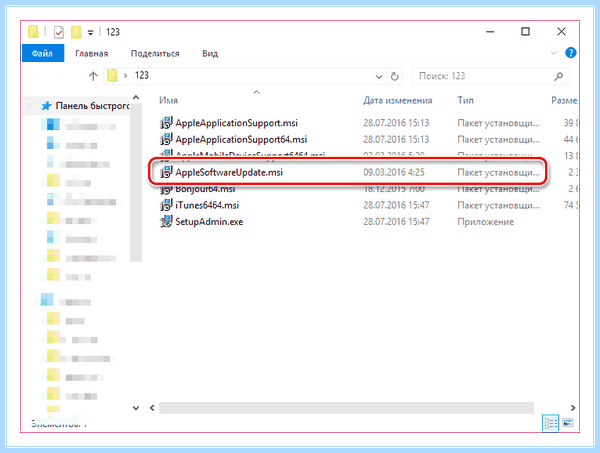This screenshot has height=453, width=600.
Task: Click the horizontal scrollbar track
Action: pyautogui.click(x=346, y=408)
